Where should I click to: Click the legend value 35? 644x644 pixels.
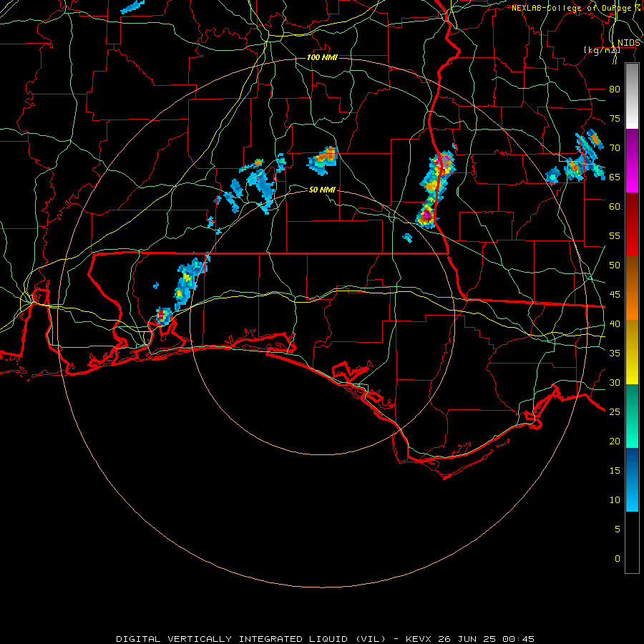[x=615, y=353]
